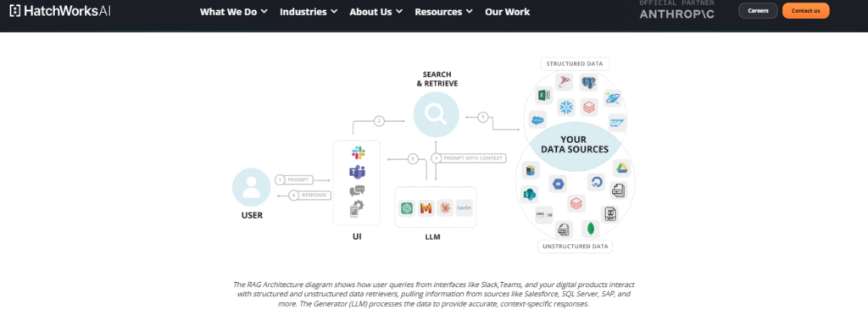This screenshot has width=868, height=315.
Task: Click the USER label
Action: 252,216
